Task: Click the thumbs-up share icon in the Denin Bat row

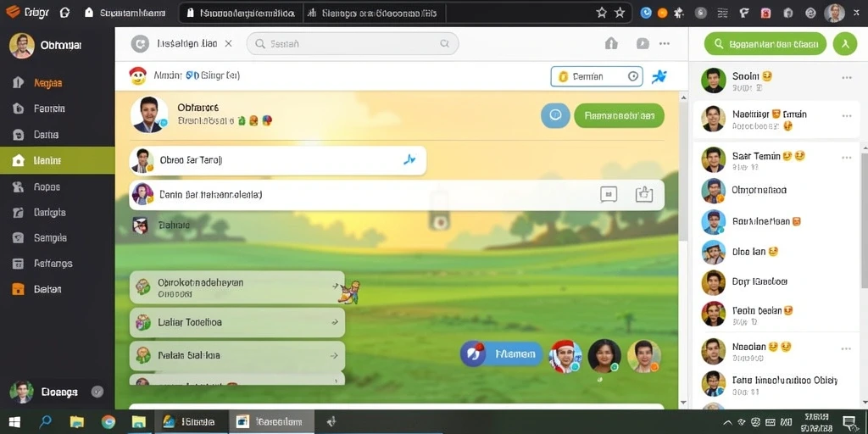Action: 644,194
